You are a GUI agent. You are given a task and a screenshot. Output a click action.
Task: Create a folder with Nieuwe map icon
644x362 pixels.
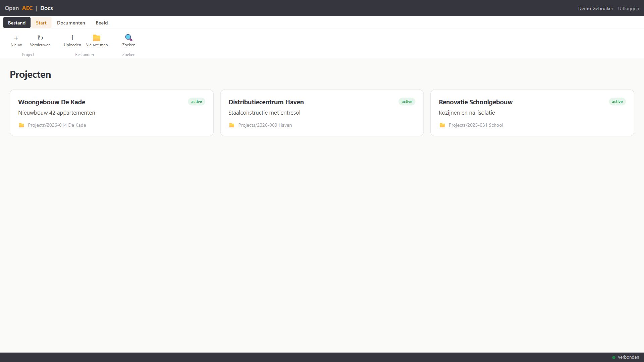pos(97,38)
